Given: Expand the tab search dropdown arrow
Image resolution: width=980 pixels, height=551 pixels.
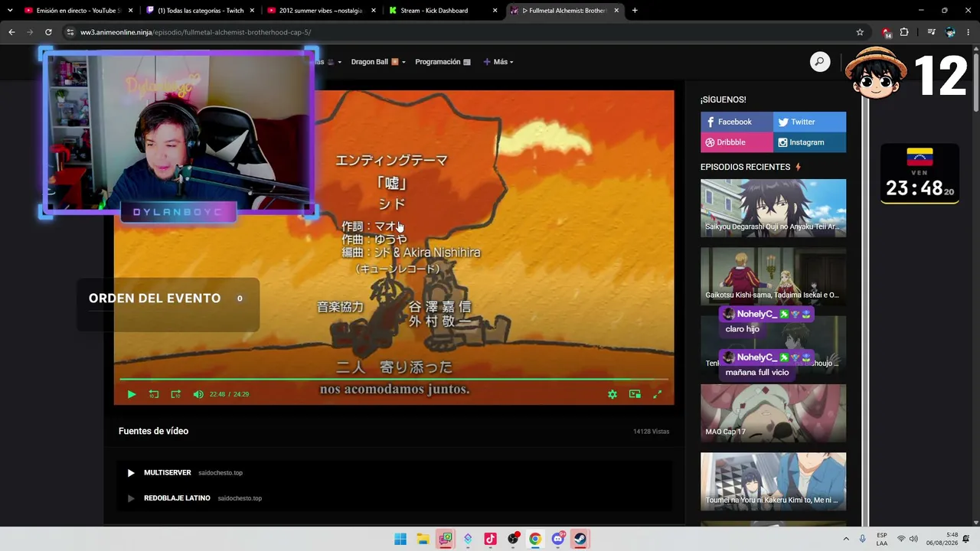Looking at the screenshot, I should (x=10, y=11).
